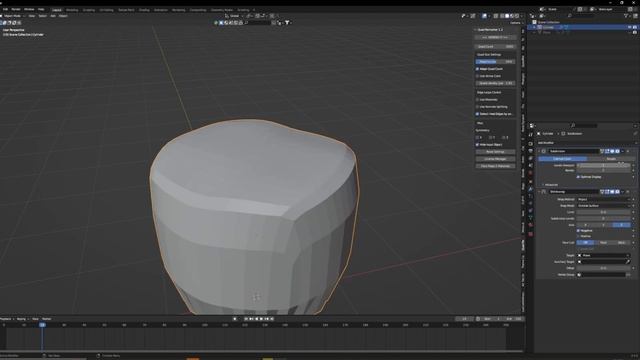Toggle Shrinkwrap modifier render display icon
Image resolution: width=640 pixels, height=360 pixels.
tap(617, 191)
